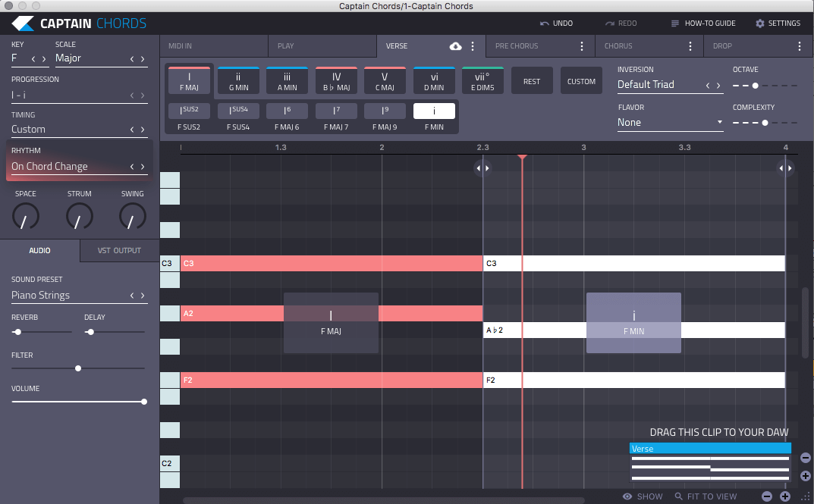
Task: Select the IV B♭ MAJ chord button
Action: pyautogui.click(x=336, y=81)
